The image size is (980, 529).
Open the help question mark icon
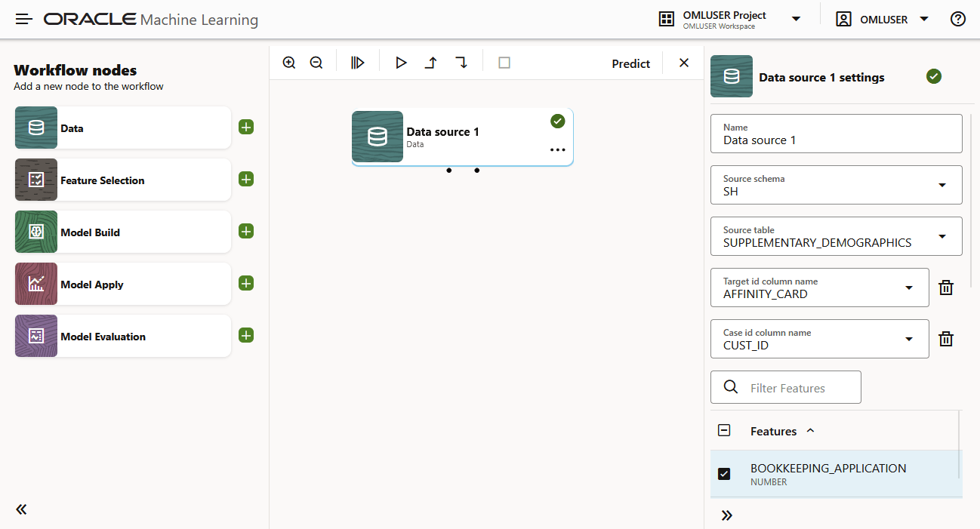click(958, 20)
